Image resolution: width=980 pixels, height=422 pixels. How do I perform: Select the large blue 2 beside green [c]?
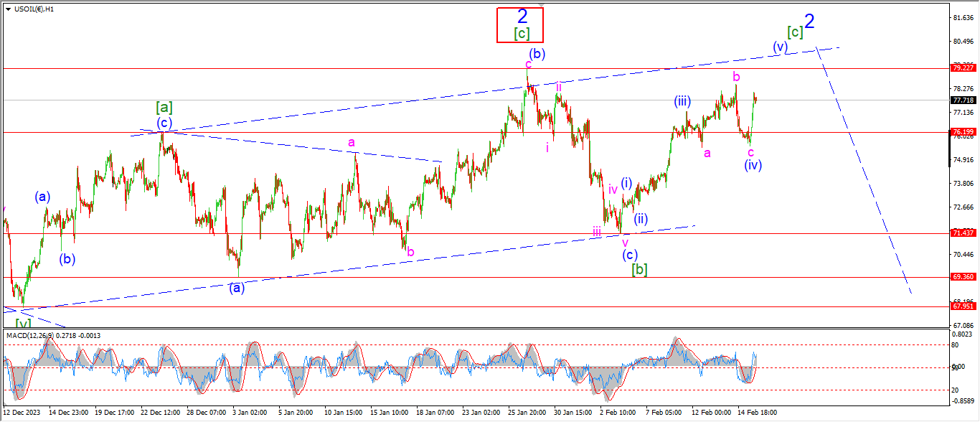[809, 22]
